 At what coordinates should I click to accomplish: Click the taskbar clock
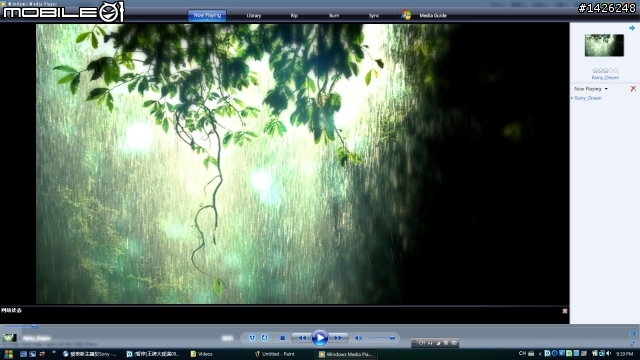(624, 354)
